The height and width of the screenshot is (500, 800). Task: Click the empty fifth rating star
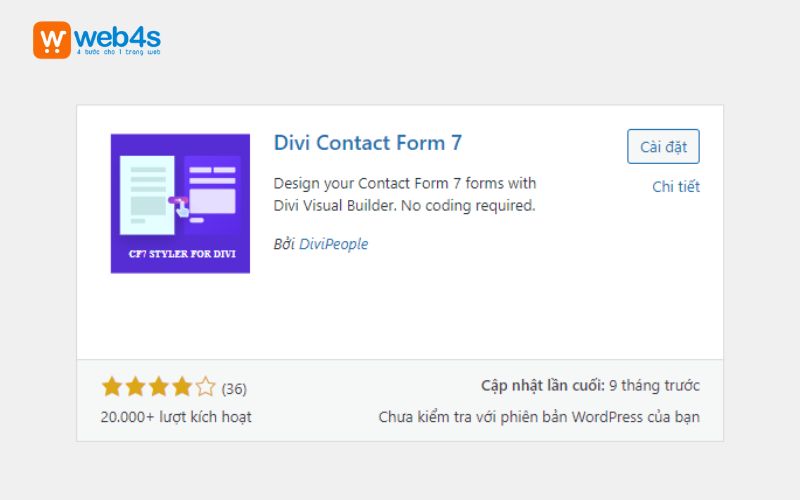[205, 387]
